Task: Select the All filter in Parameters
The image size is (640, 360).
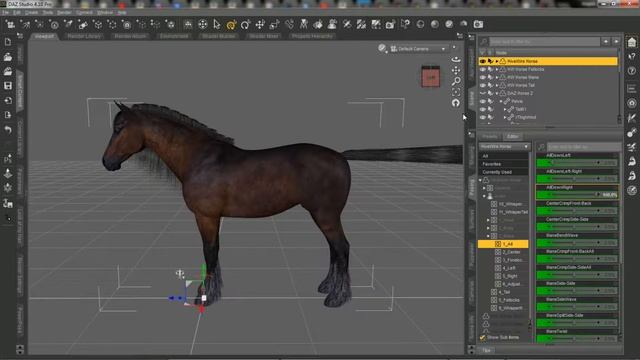Action: pos(504,156)
